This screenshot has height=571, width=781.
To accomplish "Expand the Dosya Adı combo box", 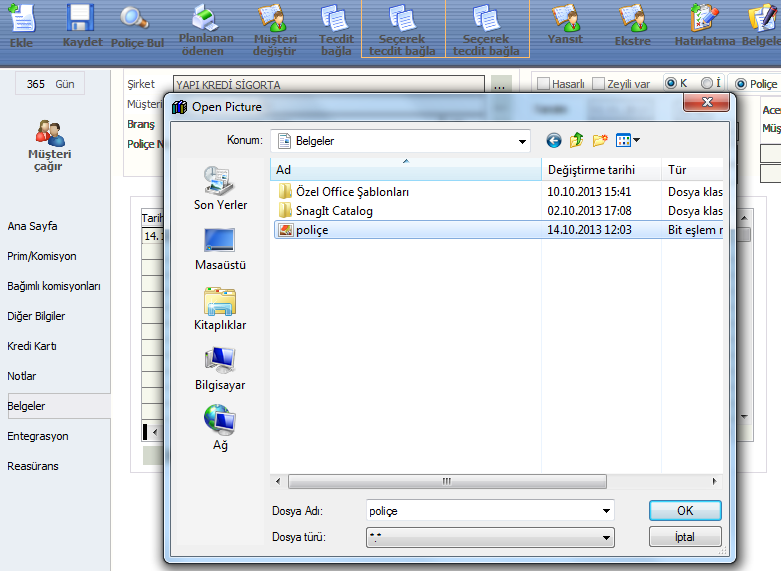I will click(606, 511).
